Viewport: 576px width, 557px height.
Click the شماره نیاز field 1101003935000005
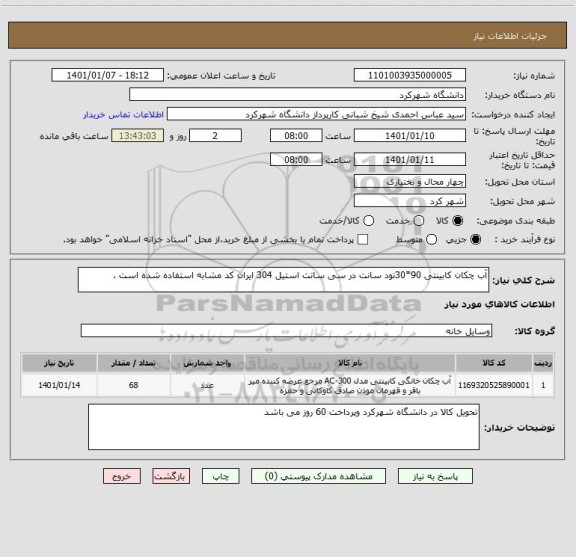coord(410,75)
